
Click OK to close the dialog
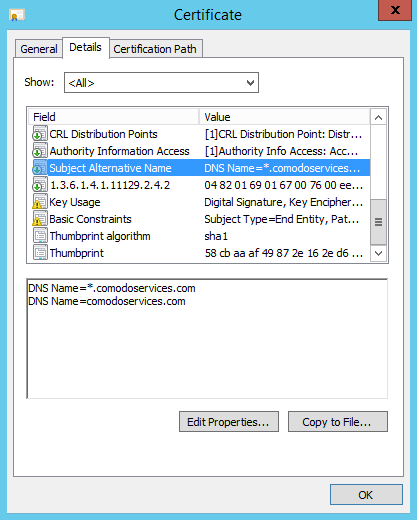tap(366, 495)
